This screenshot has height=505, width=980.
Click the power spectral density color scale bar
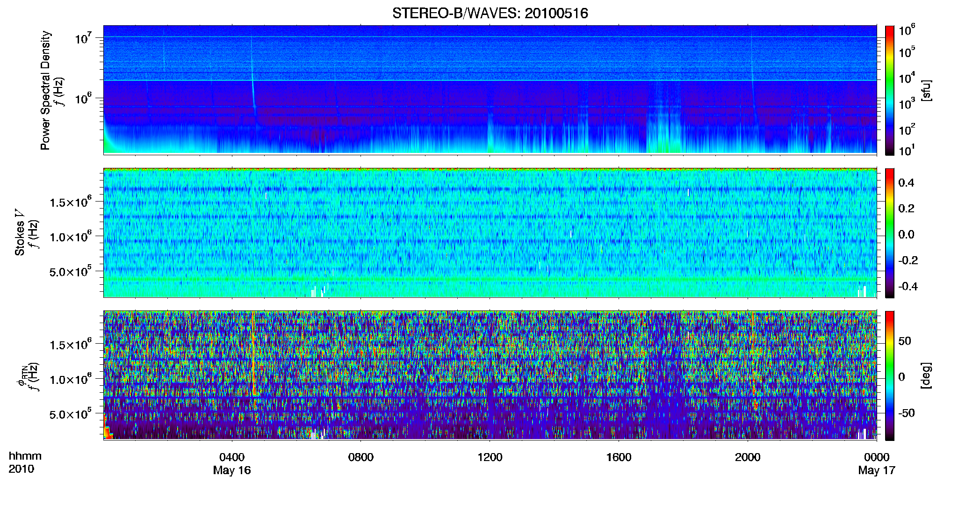(x=890, y=90)
